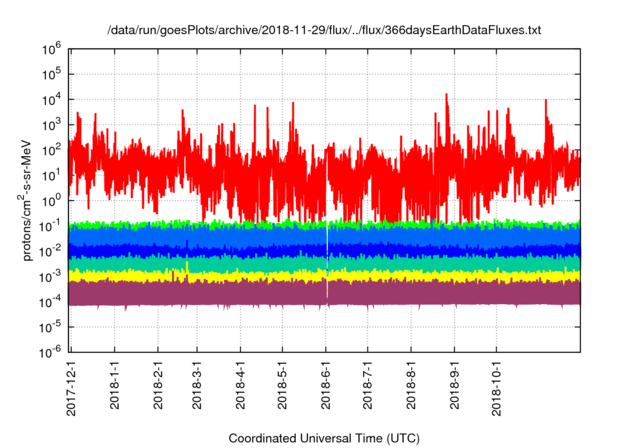
Task: Click the 10^-6 y-axis tick label
Action: pos(50,352)
